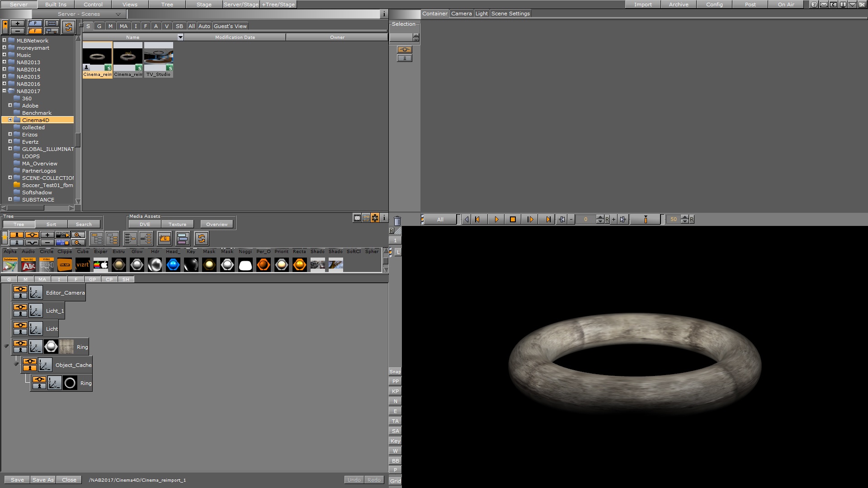Click the minus button in server toolbar

pyautogui.click(x=17, y=31)
